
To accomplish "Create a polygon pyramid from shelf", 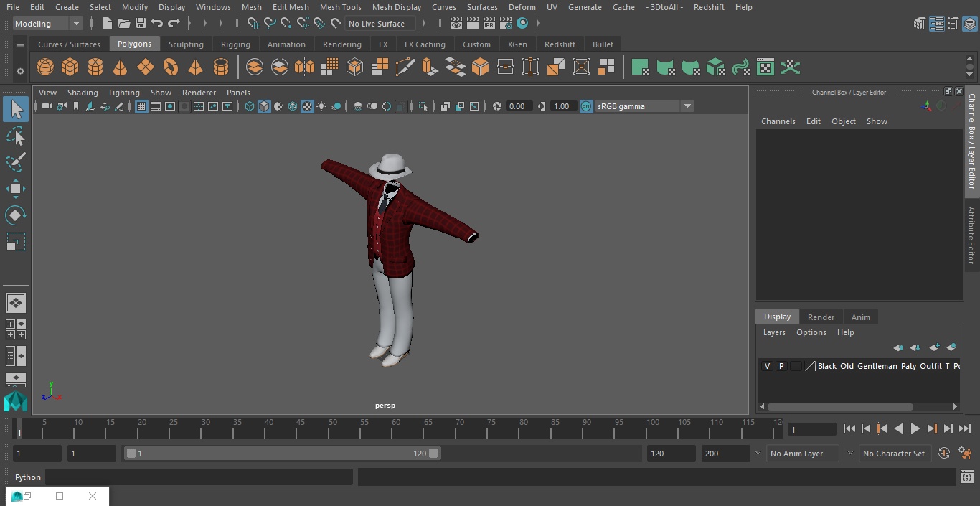I will [196, 67].
